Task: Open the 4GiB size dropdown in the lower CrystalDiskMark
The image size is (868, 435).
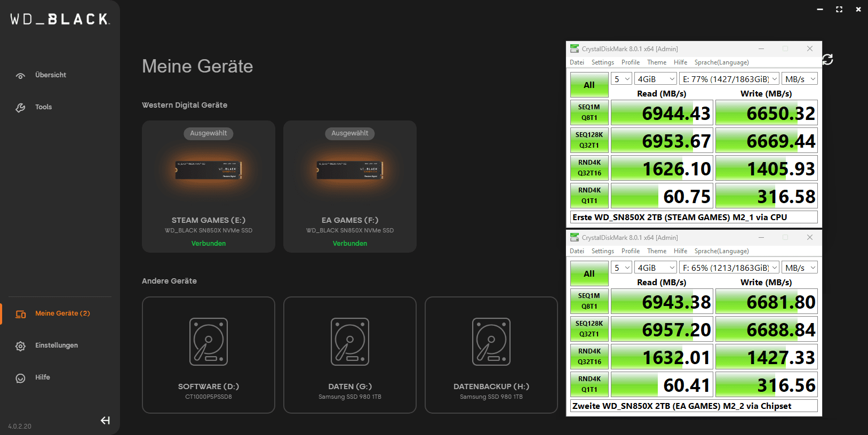Action: [656, 268]
